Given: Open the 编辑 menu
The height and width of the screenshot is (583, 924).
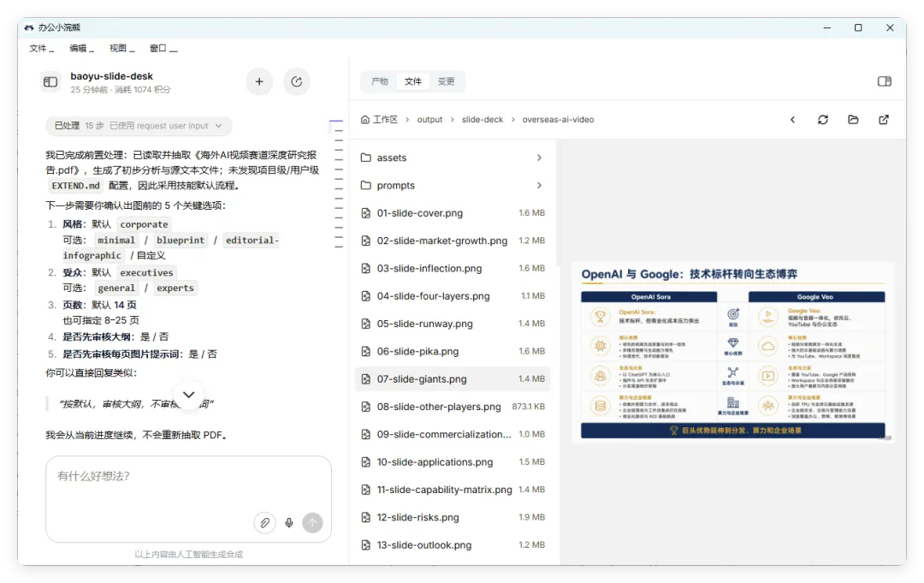Looking at the screenshot, I should point(81,48).
